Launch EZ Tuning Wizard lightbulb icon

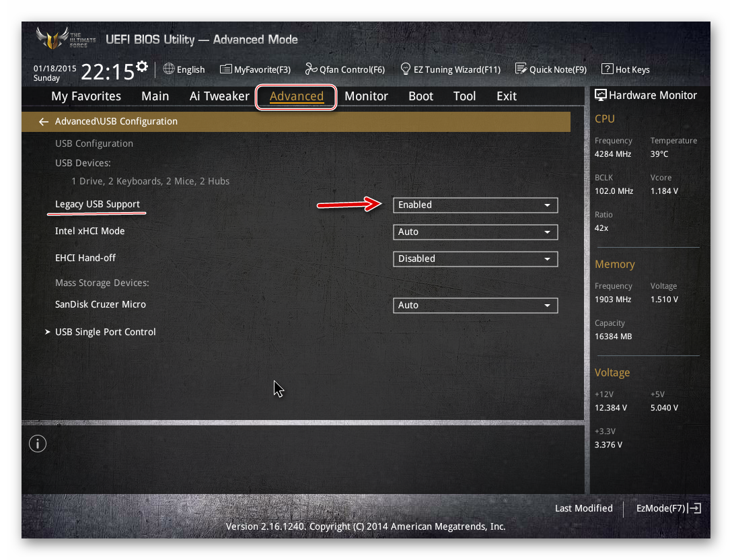406,69
